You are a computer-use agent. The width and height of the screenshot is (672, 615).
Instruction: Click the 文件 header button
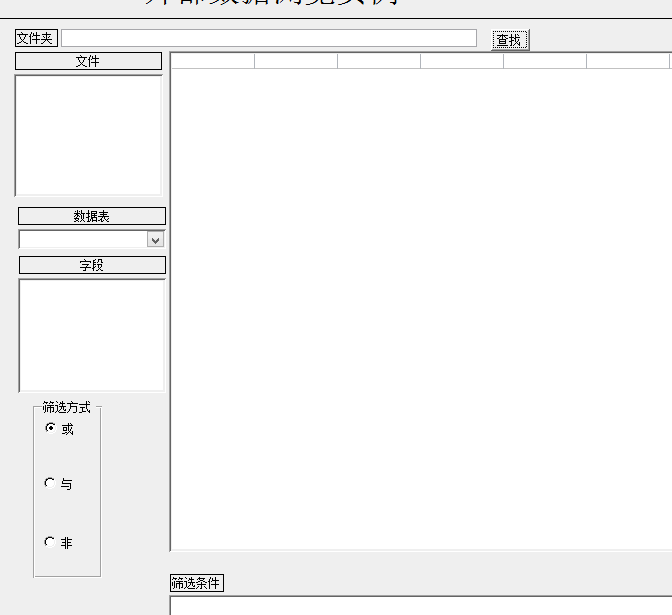tap(88, 61)
